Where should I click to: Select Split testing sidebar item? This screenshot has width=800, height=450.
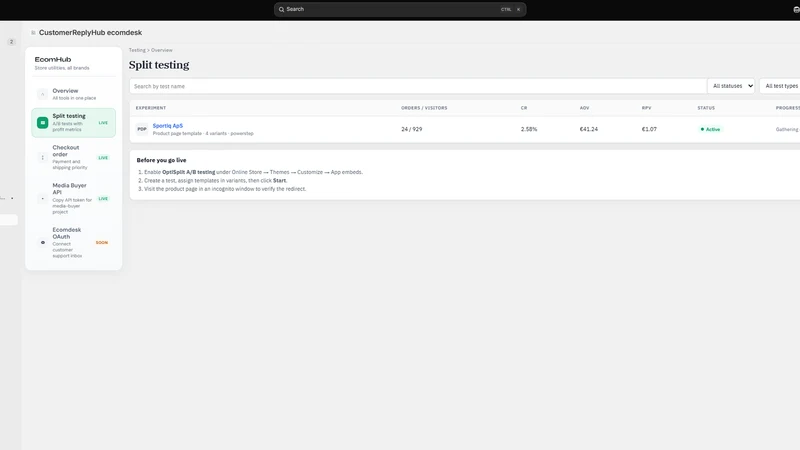pyautogui.click(x=73, y=122)
